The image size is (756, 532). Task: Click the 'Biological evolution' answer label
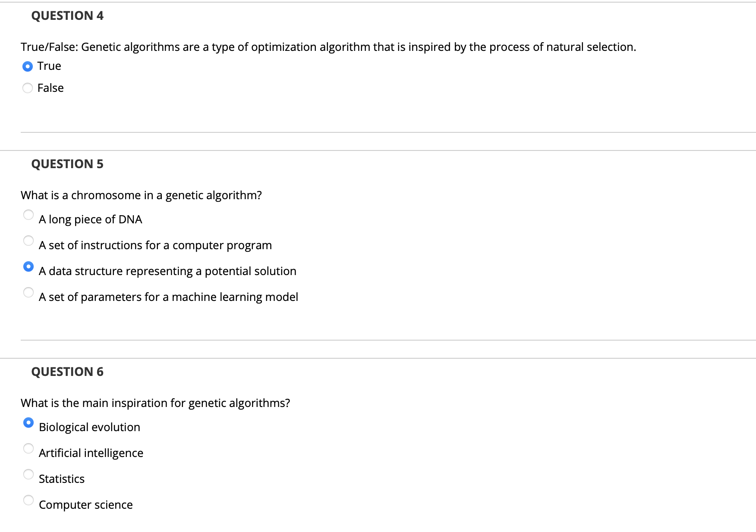coord(89,427)
